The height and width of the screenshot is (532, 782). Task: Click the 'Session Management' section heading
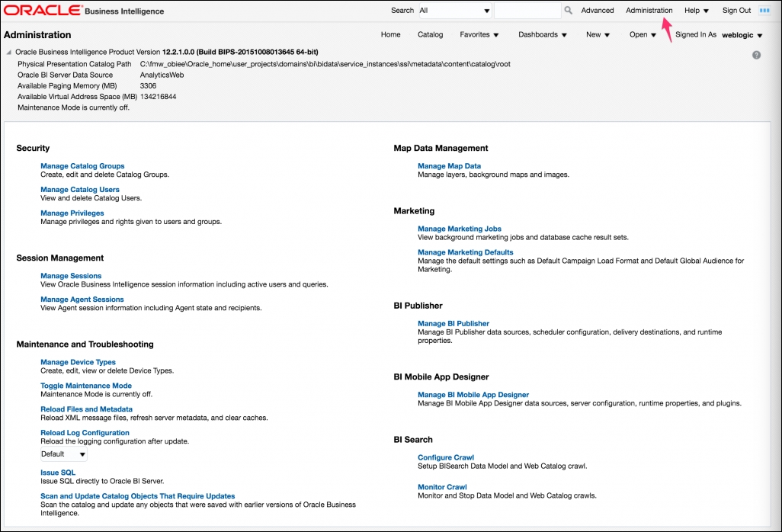click(60, 258)
